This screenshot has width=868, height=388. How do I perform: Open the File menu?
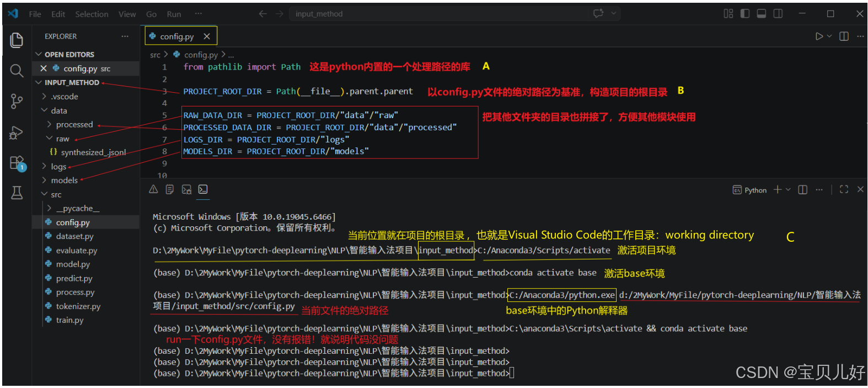pos(35,14)
